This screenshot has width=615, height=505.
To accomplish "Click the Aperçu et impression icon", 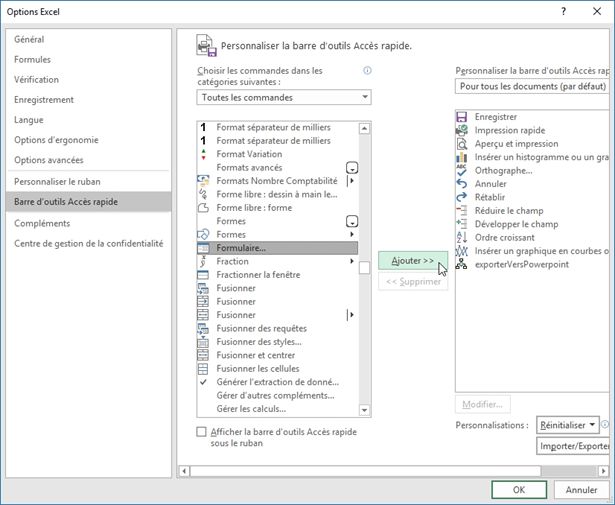I will tap(462, 144).
